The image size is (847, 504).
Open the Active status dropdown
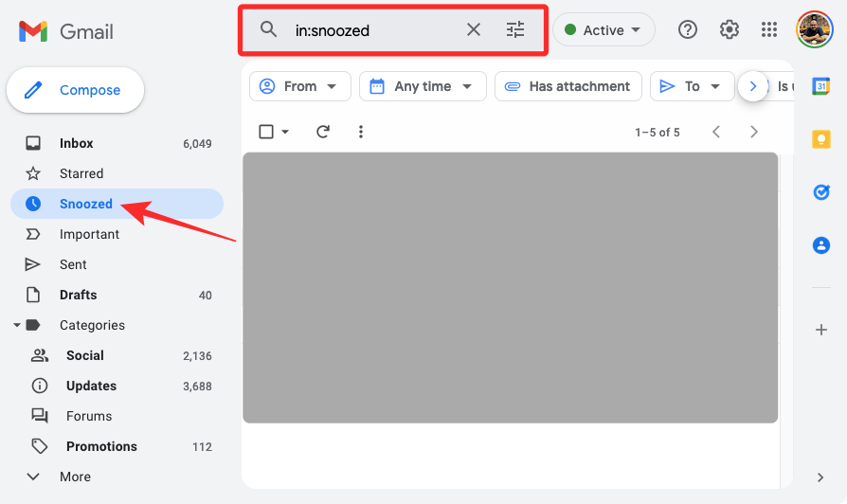pyautogui.click(x=604, y=30)
